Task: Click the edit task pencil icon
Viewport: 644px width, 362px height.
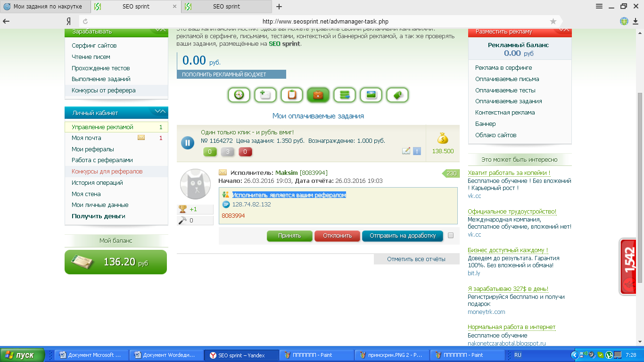Action: click(406, 151)
